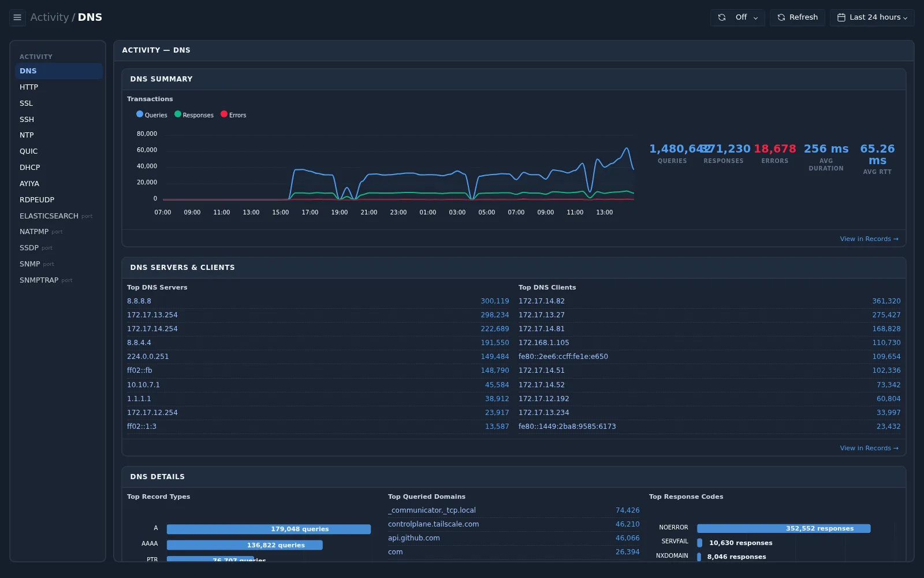The height and width of the screenshot is (578, 924).
Task: Click the Refresh button
Action: pyautogui.click(x=798, y=17)
